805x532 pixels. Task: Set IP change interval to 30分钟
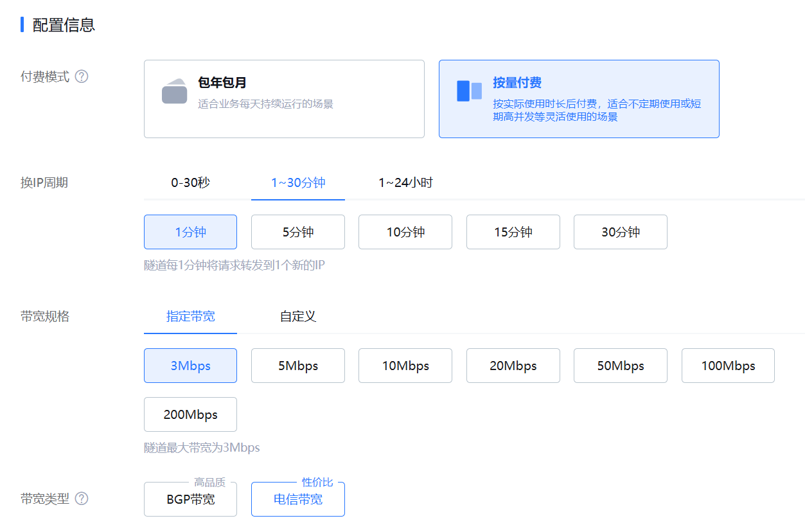[620, 232]
